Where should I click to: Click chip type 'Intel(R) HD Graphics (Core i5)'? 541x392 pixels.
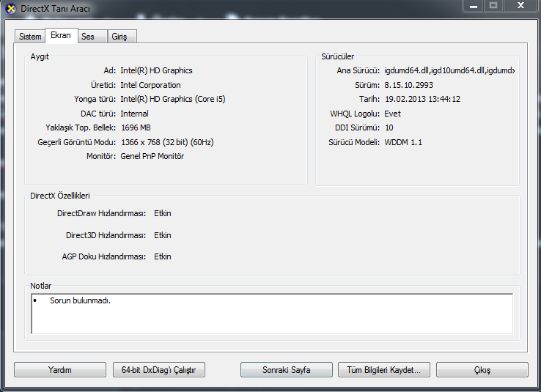[173, 99]
